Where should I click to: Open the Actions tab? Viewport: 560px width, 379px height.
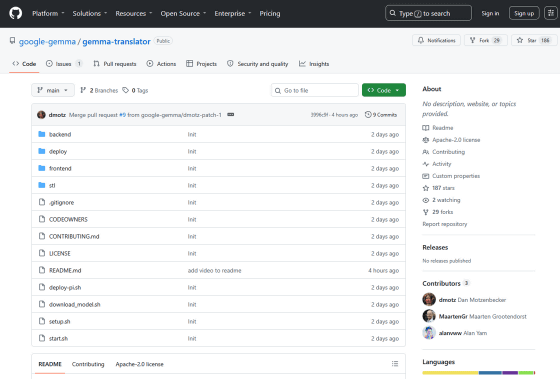(x=161, y=64)
